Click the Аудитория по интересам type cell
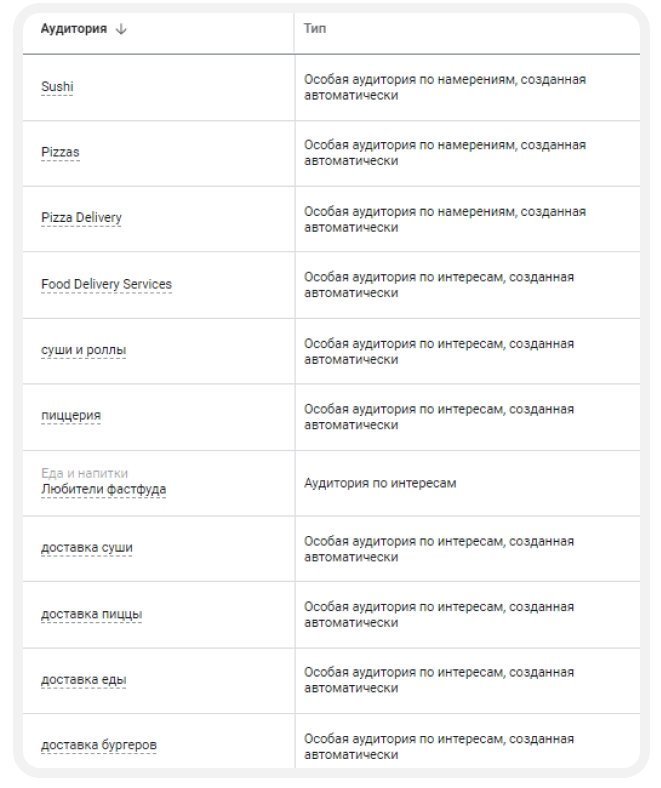Screen dimensions: 661x788 pyautogui.click(x=380, y=483)
